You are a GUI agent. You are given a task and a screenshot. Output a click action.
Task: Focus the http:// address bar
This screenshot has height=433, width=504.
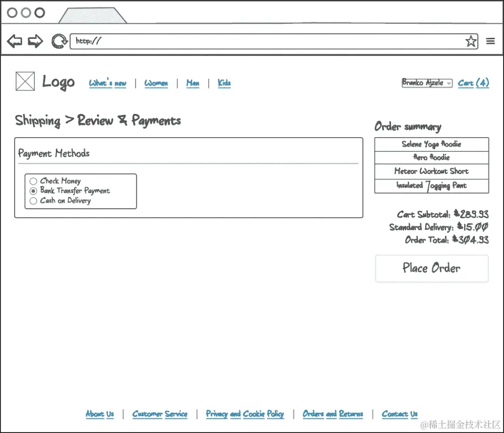click(274, 41)
